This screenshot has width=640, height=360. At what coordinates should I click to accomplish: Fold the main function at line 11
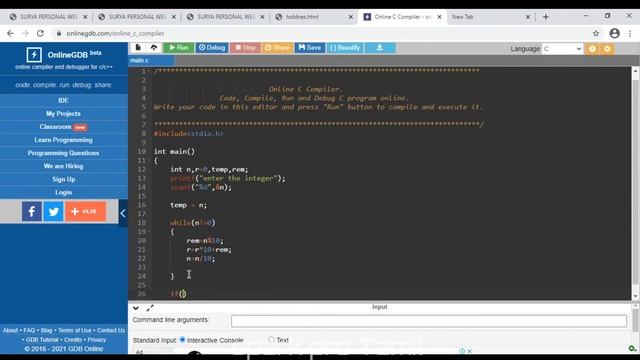coord(149,160)
